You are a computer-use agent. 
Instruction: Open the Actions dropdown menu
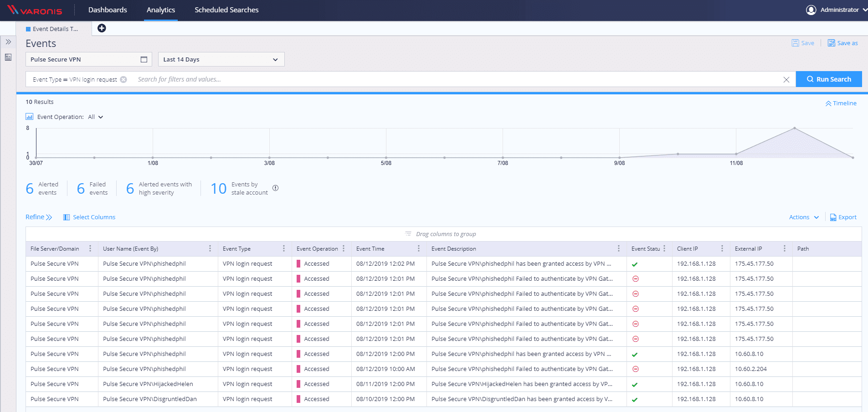pyautogui.click(x=804, y=217)
